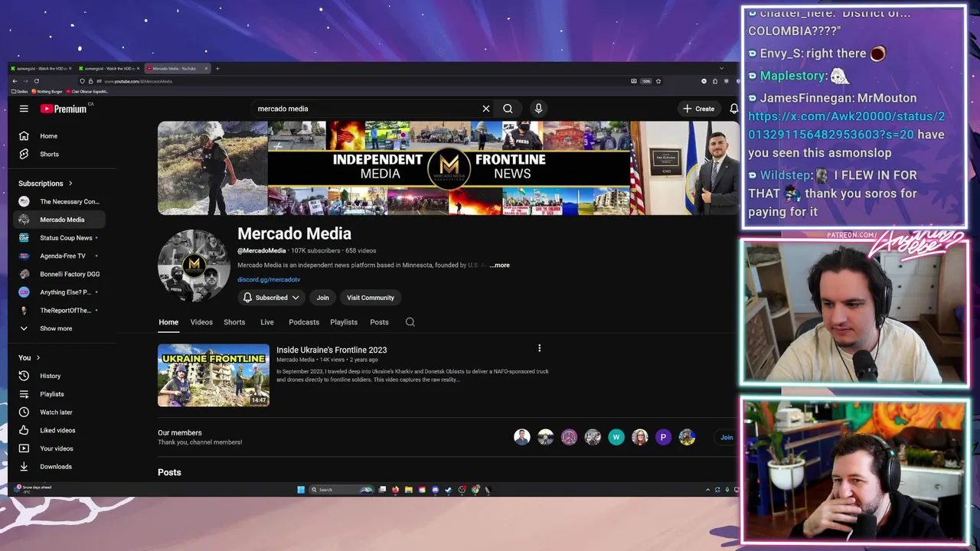Open the notifications bell in the YouTube header
This screenshot has width=980, height=551.
pyautogui.click(x=733, y=109)
